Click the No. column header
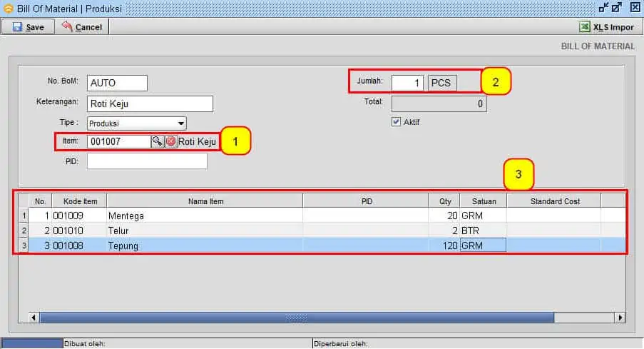This screenshot has width=644, height=349. click(x=40, y=201)
